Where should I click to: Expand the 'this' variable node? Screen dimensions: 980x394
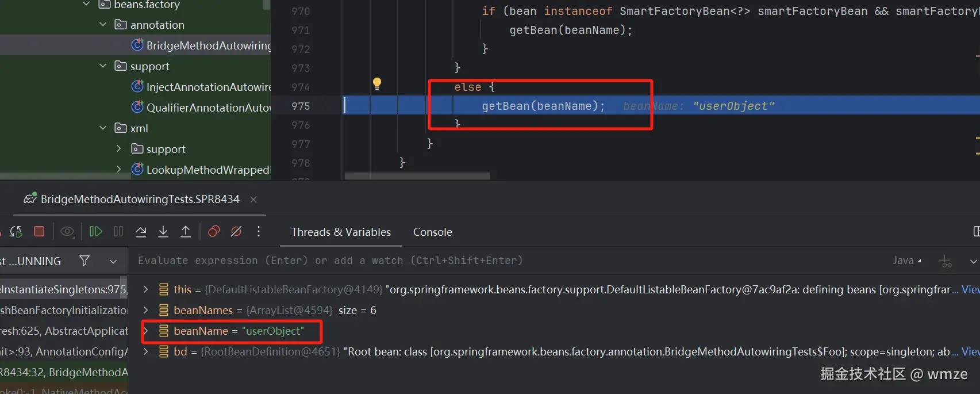tap(146, 289)
